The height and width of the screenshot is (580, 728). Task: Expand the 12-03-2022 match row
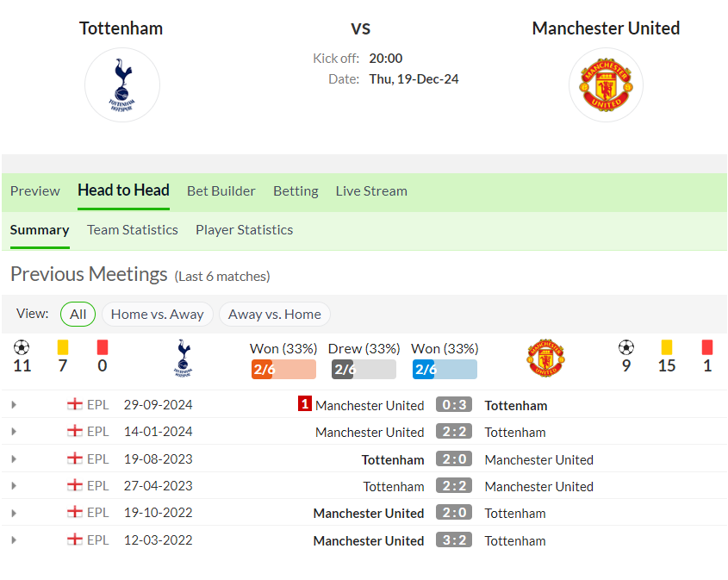click(14, 540)
